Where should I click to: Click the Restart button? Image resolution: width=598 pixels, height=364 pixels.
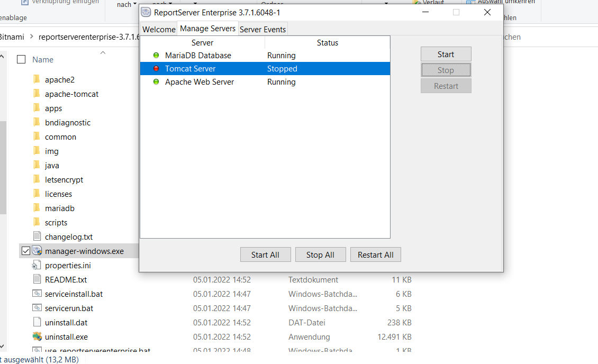[446, 86]
